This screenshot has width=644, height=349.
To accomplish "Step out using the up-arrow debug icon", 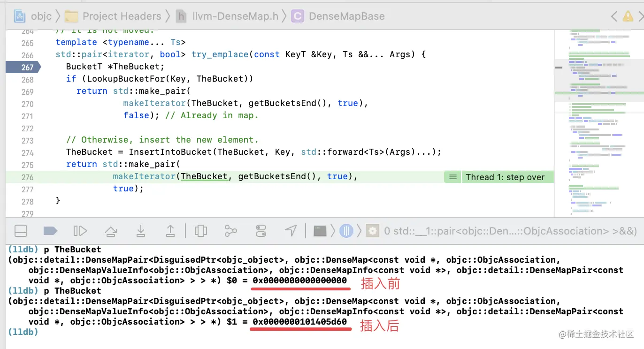I will pyautogui.click(x=170, y=231).
